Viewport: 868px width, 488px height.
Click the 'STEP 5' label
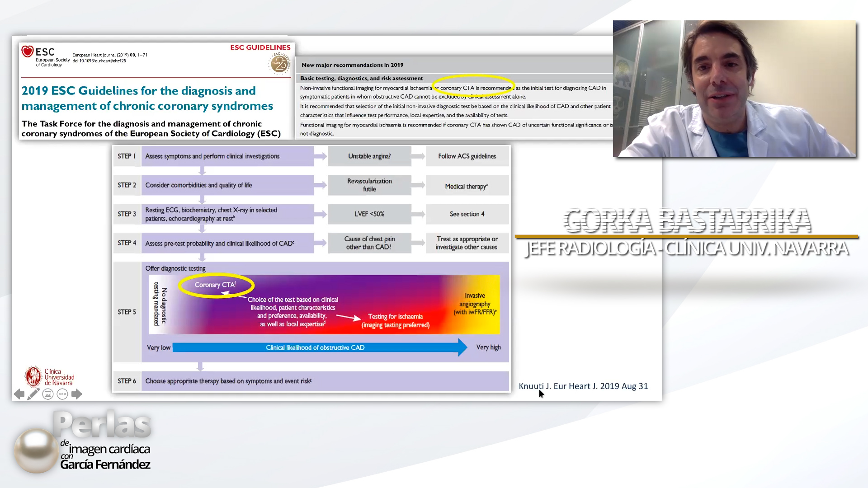127,312
